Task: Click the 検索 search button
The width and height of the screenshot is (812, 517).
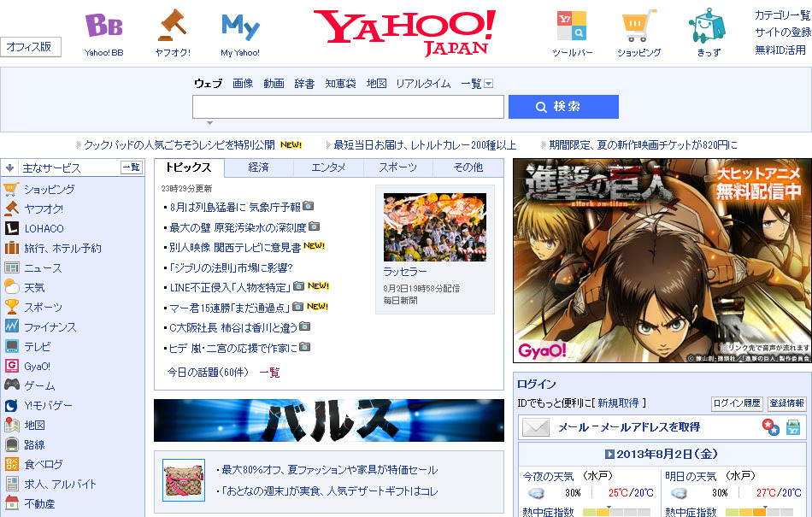Action: pyautogui.click(x=563, y=107)
